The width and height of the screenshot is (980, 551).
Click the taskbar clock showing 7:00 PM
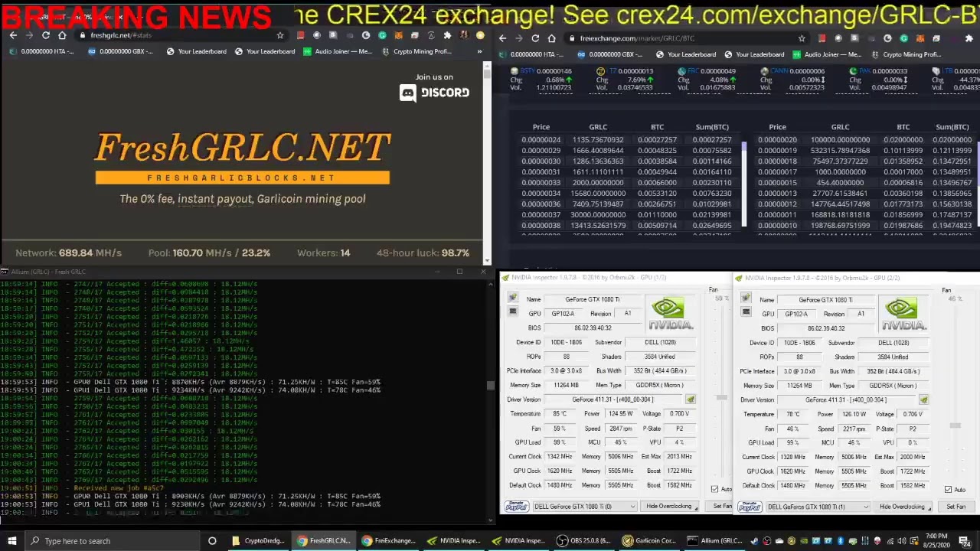point(936,541)
